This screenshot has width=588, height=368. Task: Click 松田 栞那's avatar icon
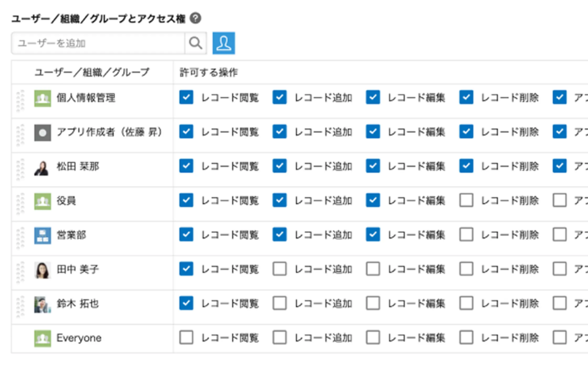(43, 166)
